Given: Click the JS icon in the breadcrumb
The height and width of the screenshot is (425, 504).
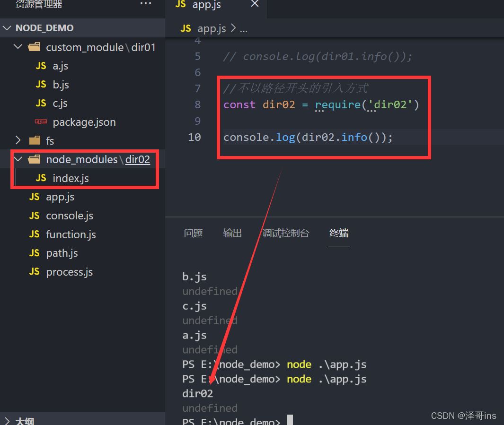Looking at the screenshot, I should 186,28.
